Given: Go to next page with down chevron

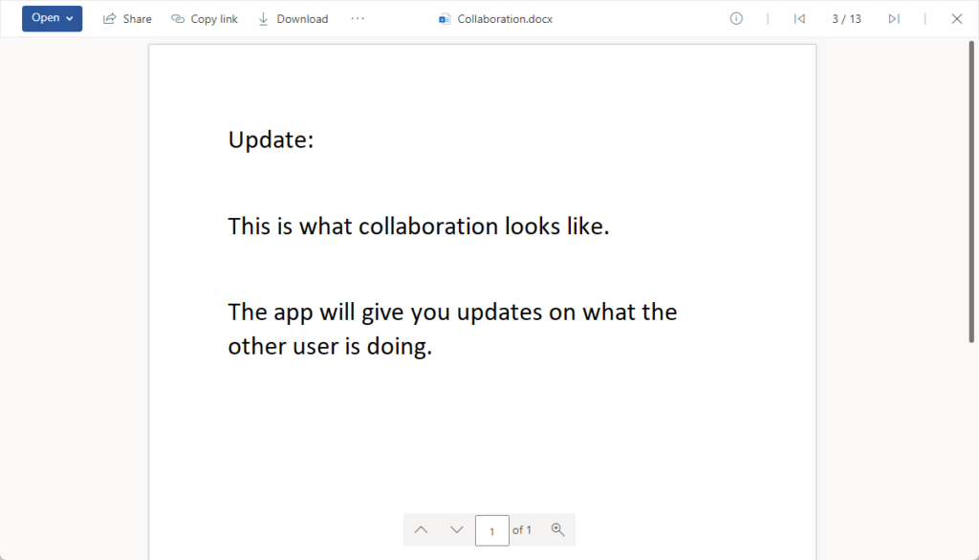Looking at the screenshot, I should coord(456,530).
